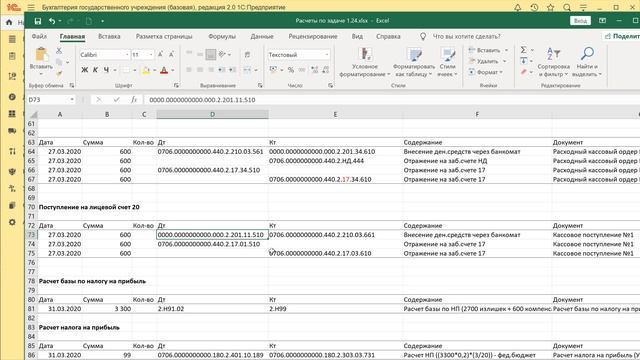Select cell '0706.0000000000.440.2.210.03.661' in row 73
The image size is (640, 360).
(x=322, y=235)
